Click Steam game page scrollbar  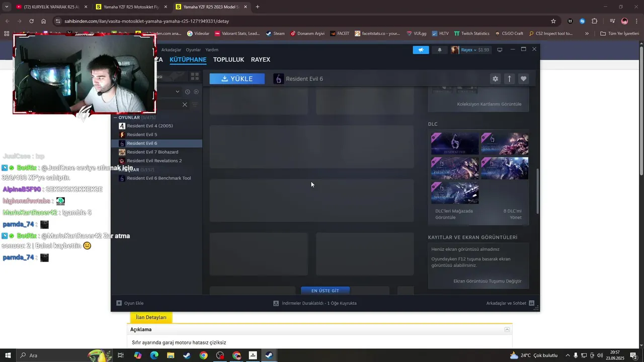537,191
